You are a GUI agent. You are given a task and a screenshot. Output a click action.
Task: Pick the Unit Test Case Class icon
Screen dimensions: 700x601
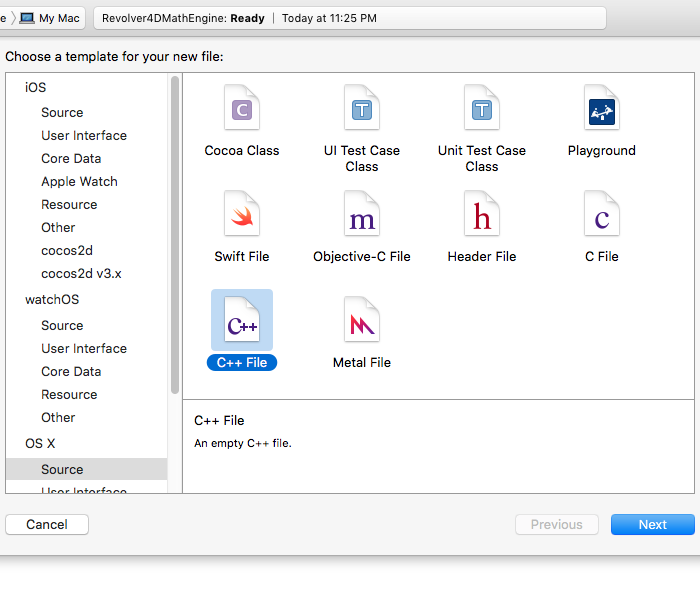point(482,108)
